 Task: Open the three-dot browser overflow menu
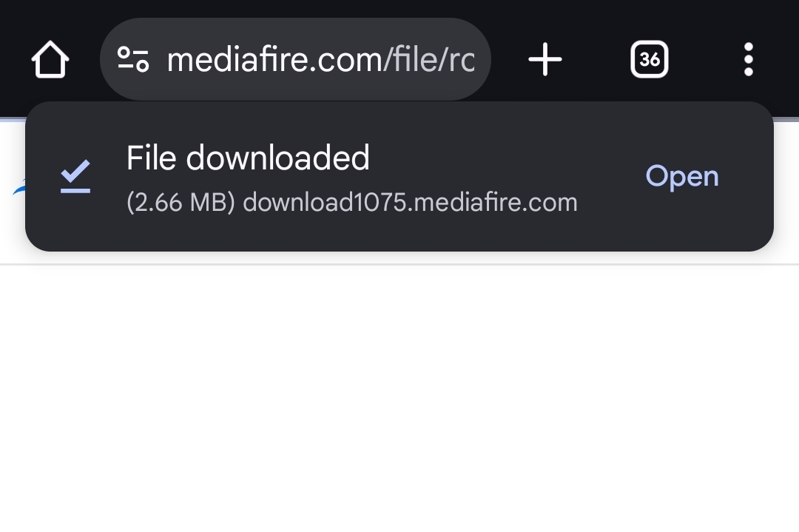[x=748, y=59]
